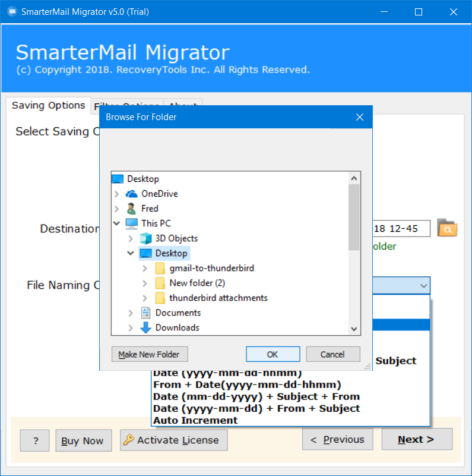
Task: Close the Browse For Folder dialog
Action: 360,117
